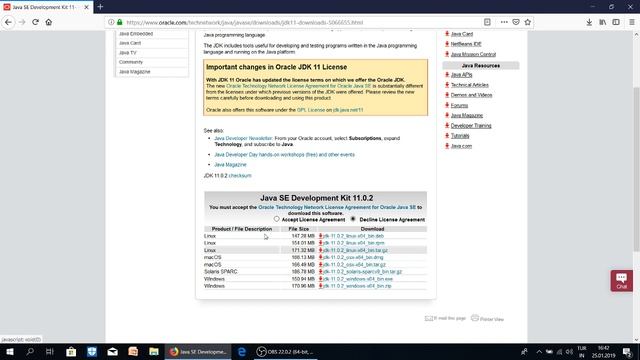Download jdk-11.0.2 linux-x64 deb file

click(x=353, y=236)
